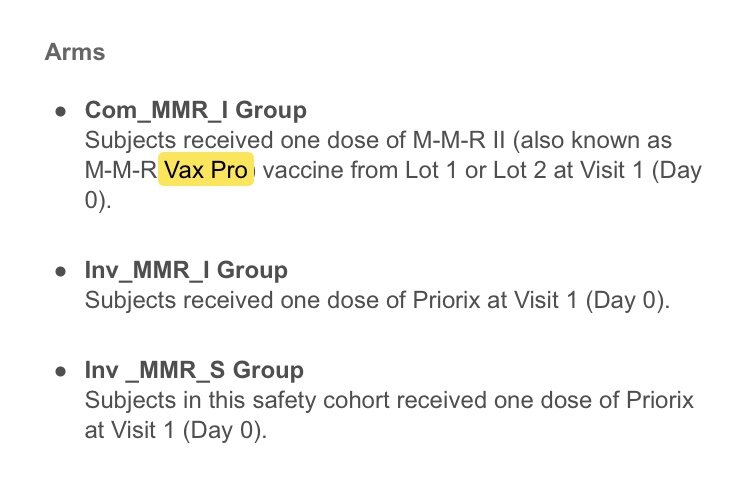Viewport: 750px width, 482px height.
Task: Click the bullet beside Inv _MMR_S Group
Action: (60, 372)
